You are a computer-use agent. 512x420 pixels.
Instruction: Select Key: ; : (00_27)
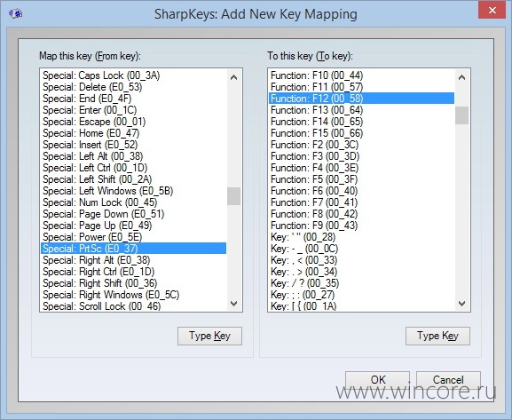pos(361,295)
